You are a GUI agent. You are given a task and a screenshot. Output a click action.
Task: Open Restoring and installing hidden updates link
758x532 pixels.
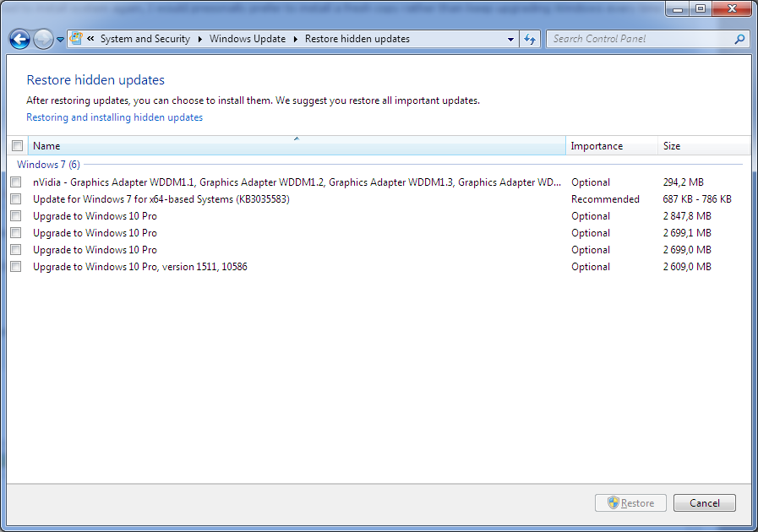(x=115, y=117)
